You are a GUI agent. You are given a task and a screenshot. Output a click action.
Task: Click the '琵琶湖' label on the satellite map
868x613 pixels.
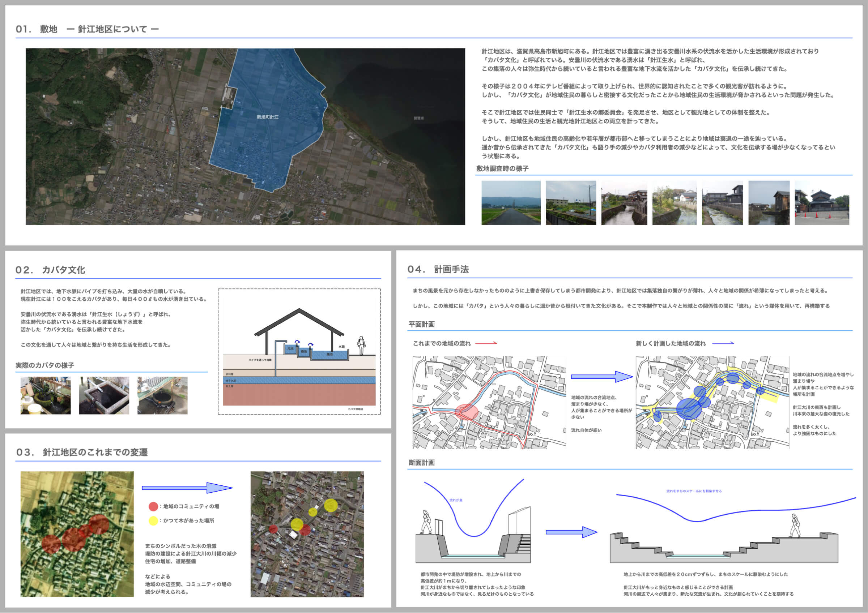pos(418,118)
